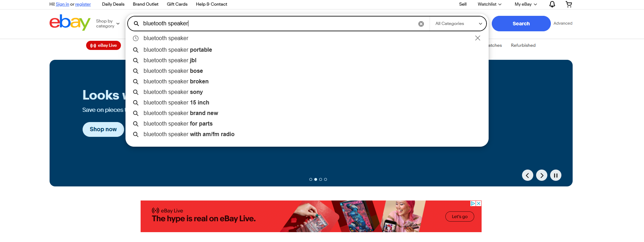Open the Refurbished category tab

click(x=523, y=45)
